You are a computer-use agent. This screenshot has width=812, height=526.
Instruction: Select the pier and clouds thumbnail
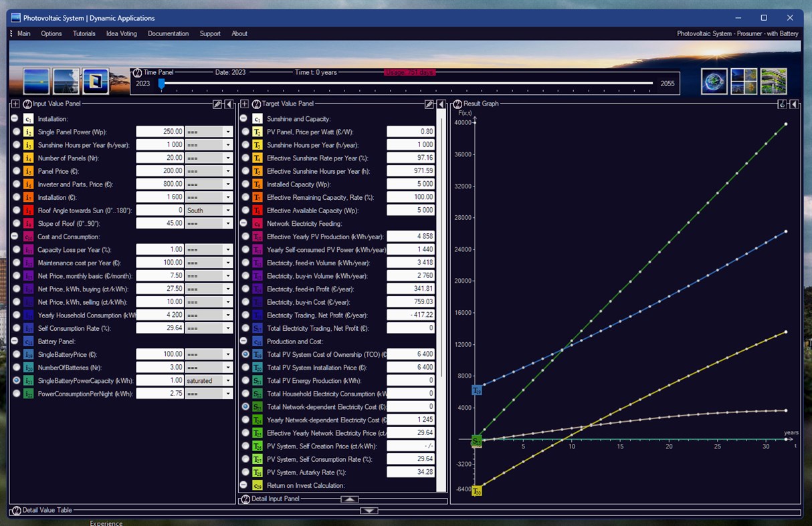(x=66, y=81)
